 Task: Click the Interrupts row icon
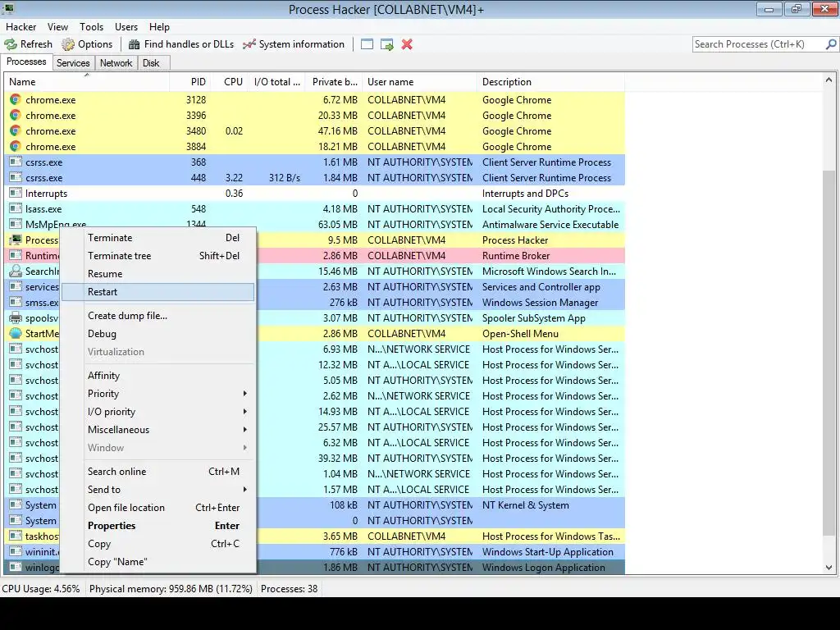pos(16,193)
